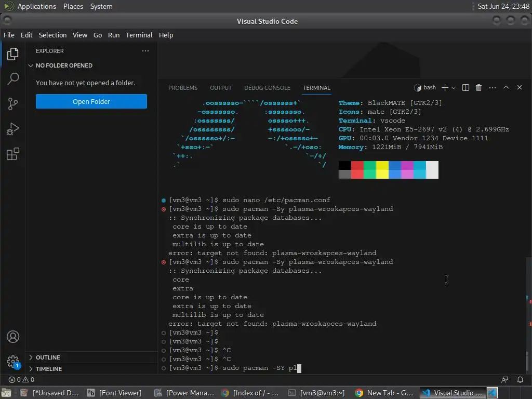Open the Explorer more actions ellipsis
The image size is (532, 399).
(145, 51)
